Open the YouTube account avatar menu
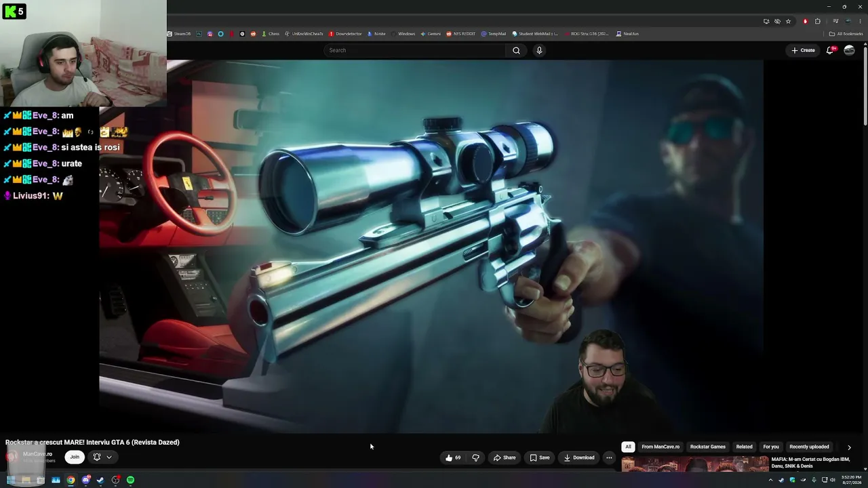868x488 pixels. pyautogui.click(x=849, y=50)
